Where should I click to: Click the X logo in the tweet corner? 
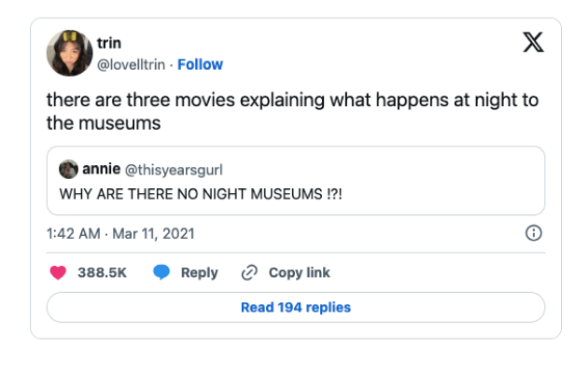click(x=533, y=44)
